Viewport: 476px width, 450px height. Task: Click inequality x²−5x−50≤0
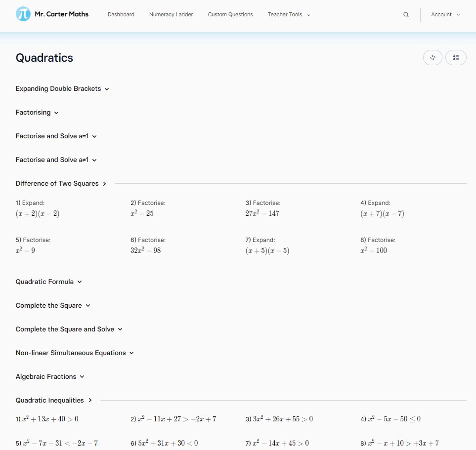pos(390,419)
